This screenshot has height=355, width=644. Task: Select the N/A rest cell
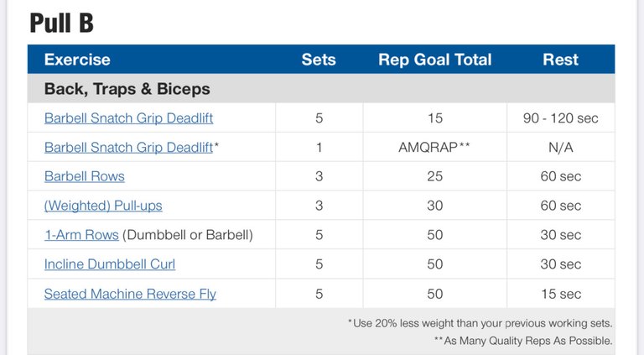[x=561, y=147]
